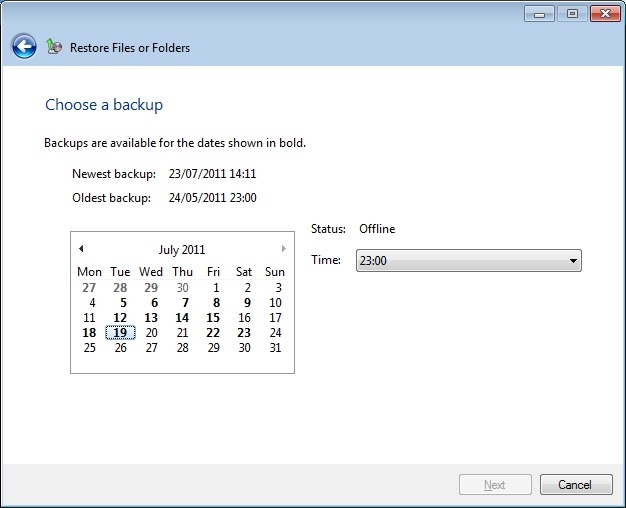
Task: Pick 12 July in the calendar
Action: (x=120, y=318)
